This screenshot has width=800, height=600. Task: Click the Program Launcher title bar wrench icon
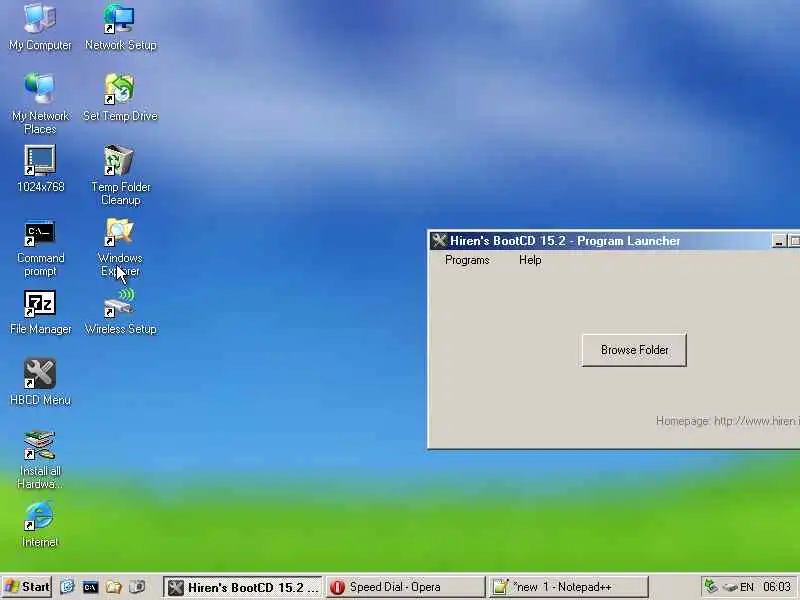tap(439, 240)
